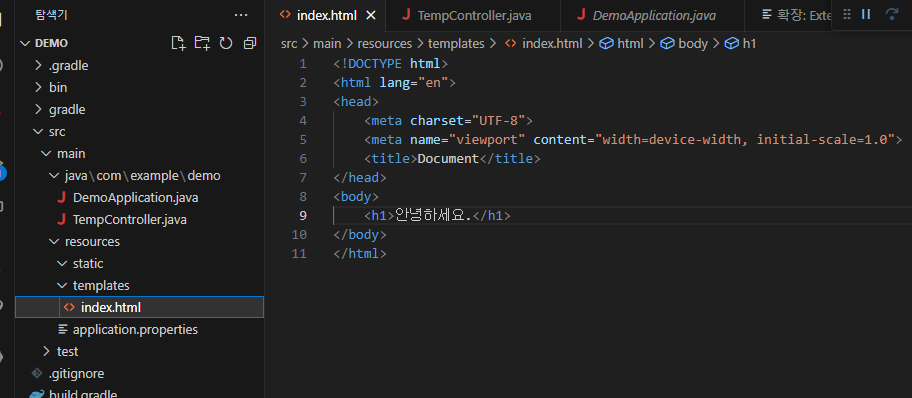Open application.properties file
The width and height of the screenshot is (912, 398).
point(140,329)
